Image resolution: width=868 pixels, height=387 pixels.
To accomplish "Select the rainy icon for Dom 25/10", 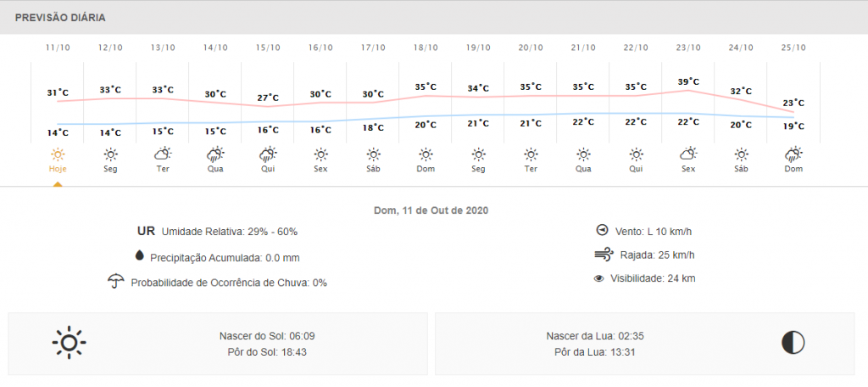I will 793,154.
